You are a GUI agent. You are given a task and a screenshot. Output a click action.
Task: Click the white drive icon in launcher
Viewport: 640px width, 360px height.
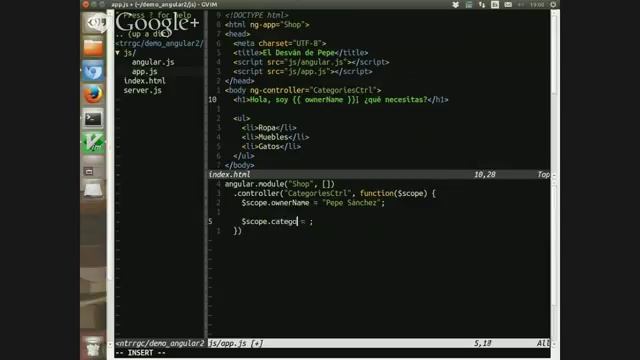click(93, 190)
